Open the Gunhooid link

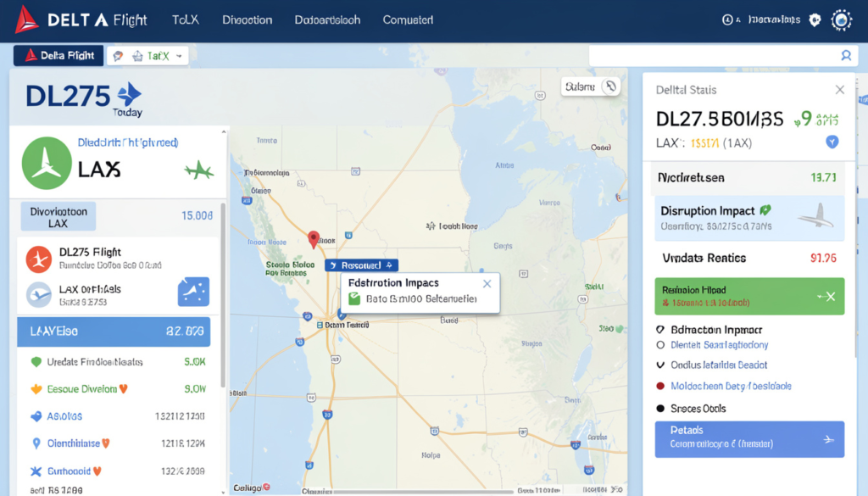(x=69, y=471)
